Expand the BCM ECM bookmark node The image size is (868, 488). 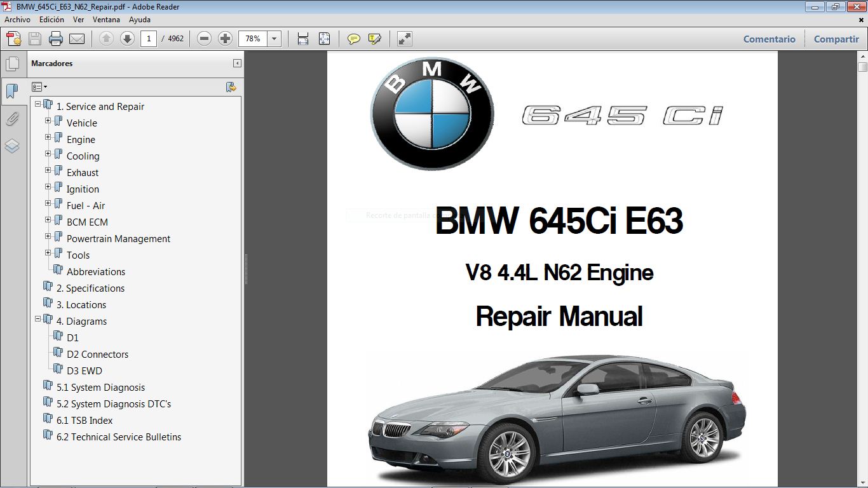pos(48,219)
